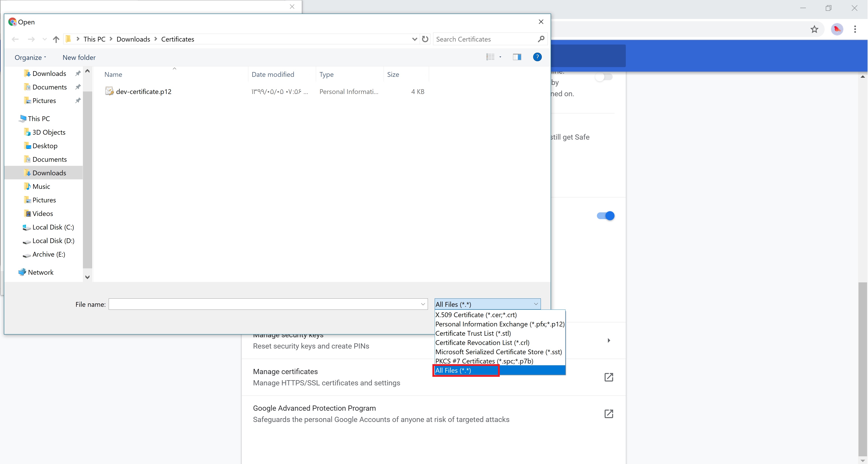Click New folder button
This screenshot has width=868, height=464.
point(79,57)
